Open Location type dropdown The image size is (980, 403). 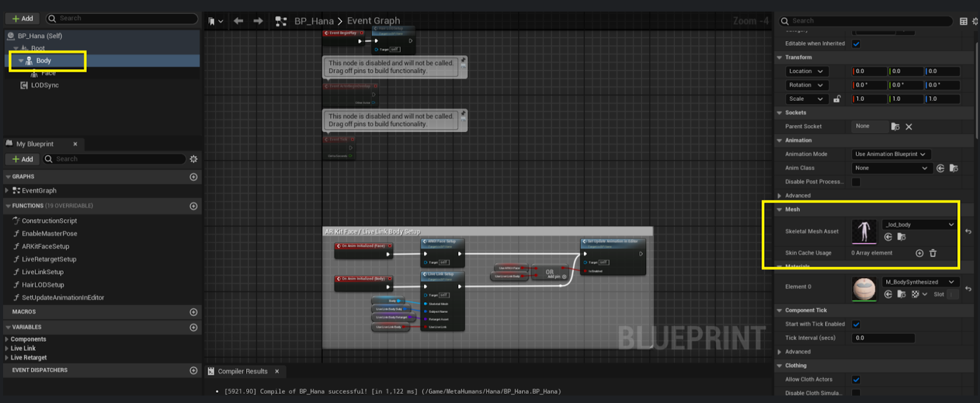pos(807,72)
